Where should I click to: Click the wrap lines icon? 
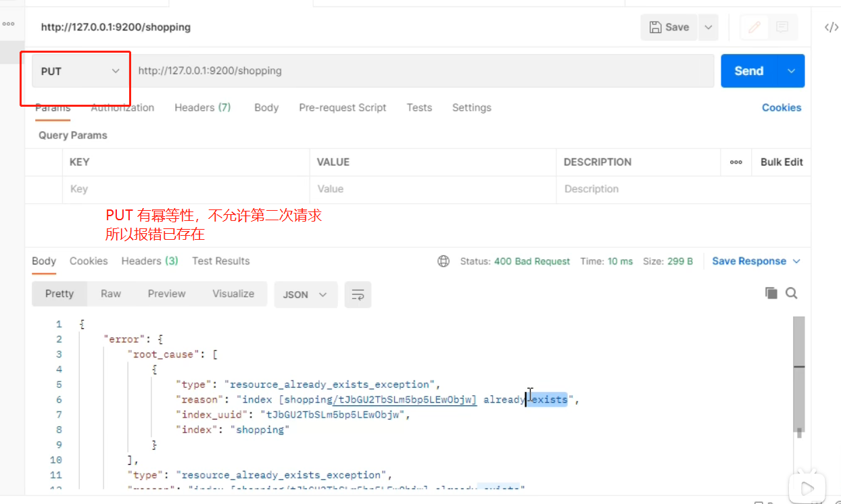click(358, 295)
